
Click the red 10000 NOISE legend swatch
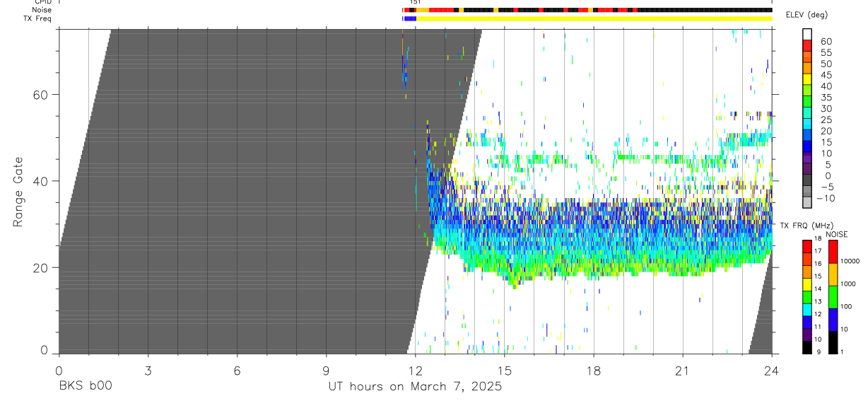(833, 252)
